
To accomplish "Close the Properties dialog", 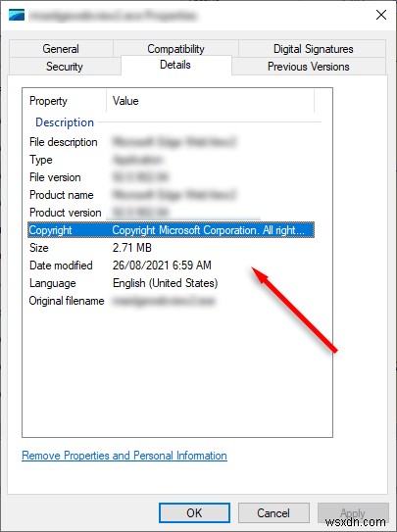I will [381, 15].
